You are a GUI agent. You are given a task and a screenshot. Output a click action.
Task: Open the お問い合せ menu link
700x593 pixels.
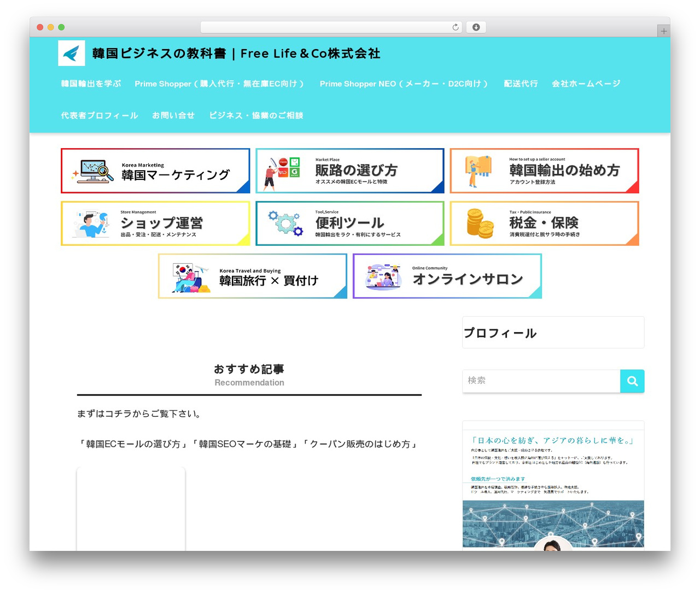coord(173,115)
